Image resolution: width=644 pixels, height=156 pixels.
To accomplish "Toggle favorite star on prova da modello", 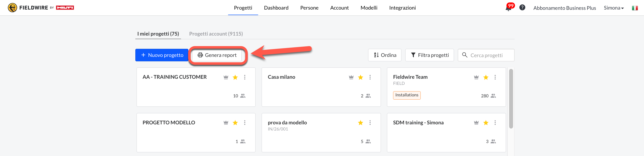I will coord(360,123).
